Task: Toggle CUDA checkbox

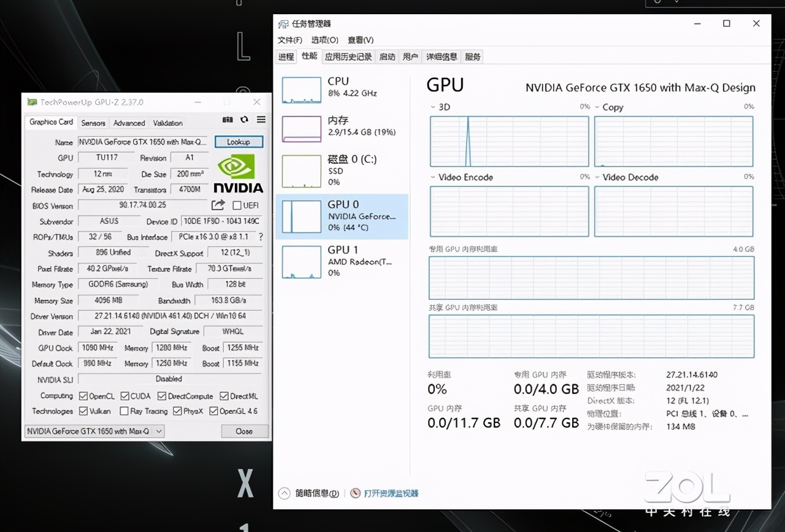Action: 124,396
